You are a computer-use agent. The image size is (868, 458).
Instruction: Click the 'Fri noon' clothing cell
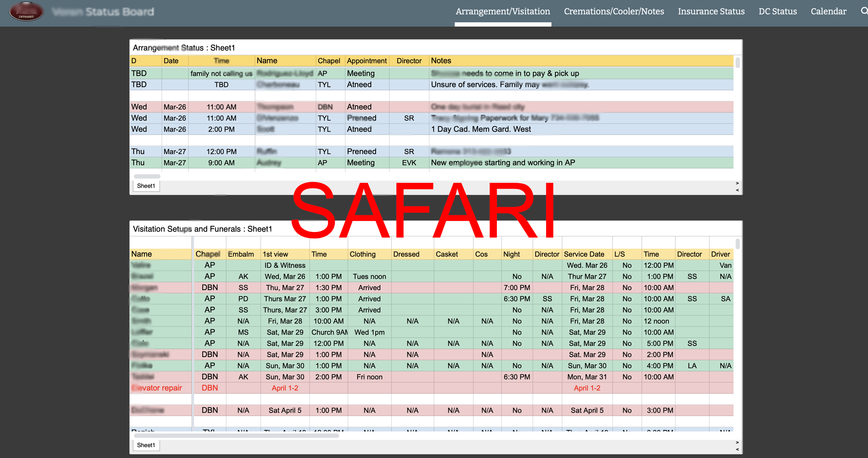(369, 377)
